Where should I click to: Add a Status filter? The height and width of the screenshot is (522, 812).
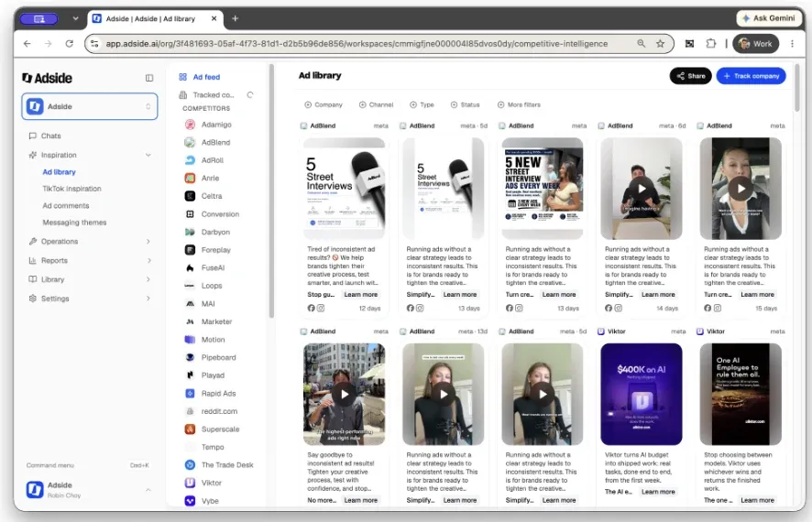465,105
